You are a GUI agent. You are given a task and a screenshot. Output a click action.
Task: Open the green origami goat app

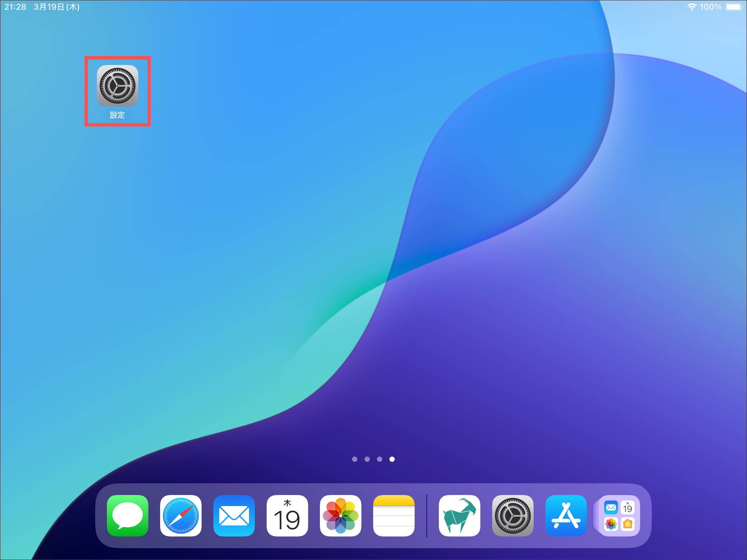point(459,515)
